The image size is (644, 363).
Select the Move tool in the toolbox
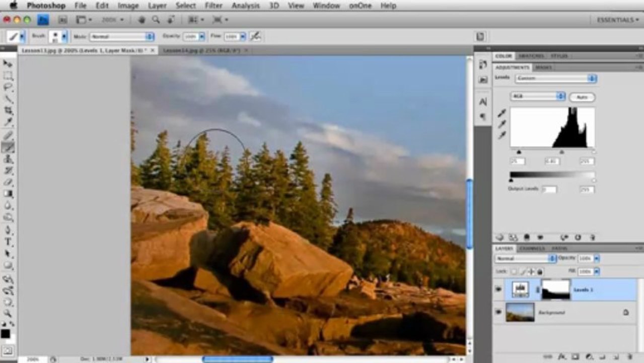8,64
